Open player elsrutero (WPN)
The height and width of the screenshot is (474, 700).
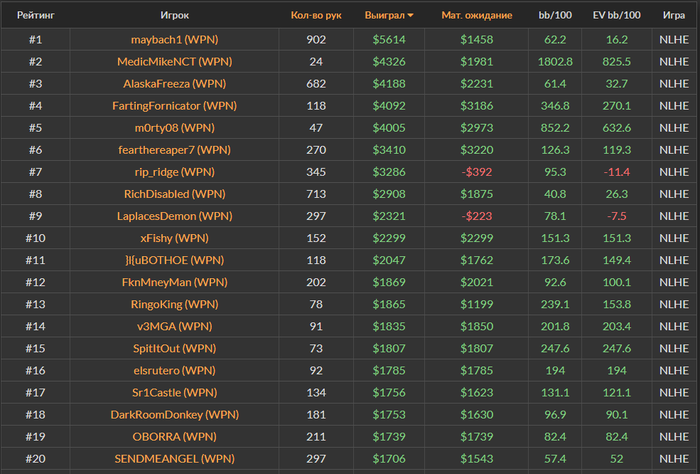175,370
